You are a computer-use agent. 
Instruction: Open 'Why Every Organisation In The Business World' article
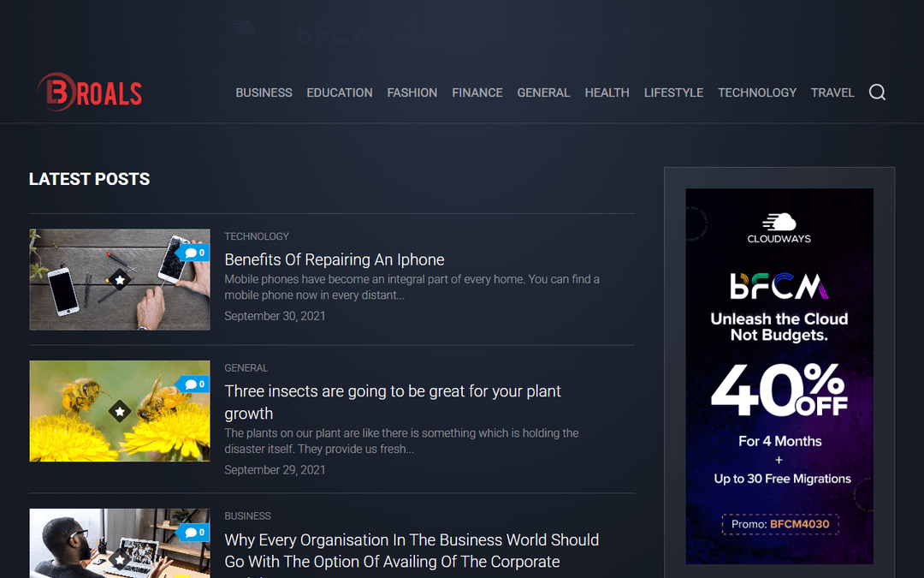click(x=412, y=554)
